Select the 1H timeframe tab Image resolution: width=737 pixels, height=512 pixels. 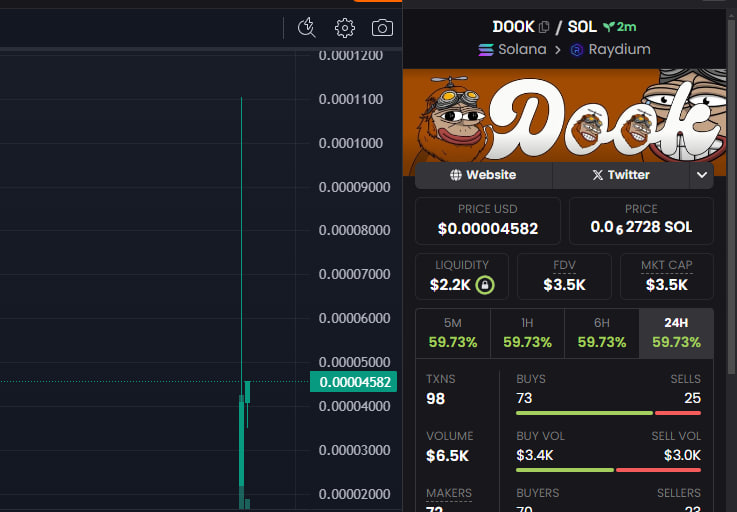tap(527, 333)
